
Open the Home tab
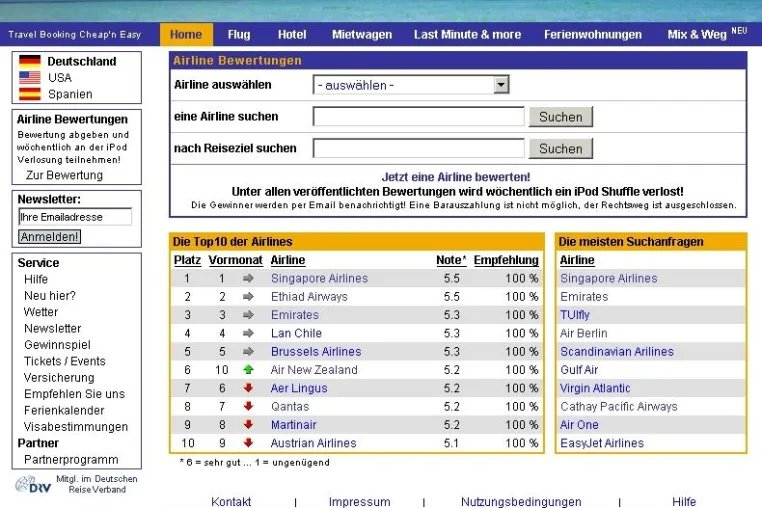[186, 35]
